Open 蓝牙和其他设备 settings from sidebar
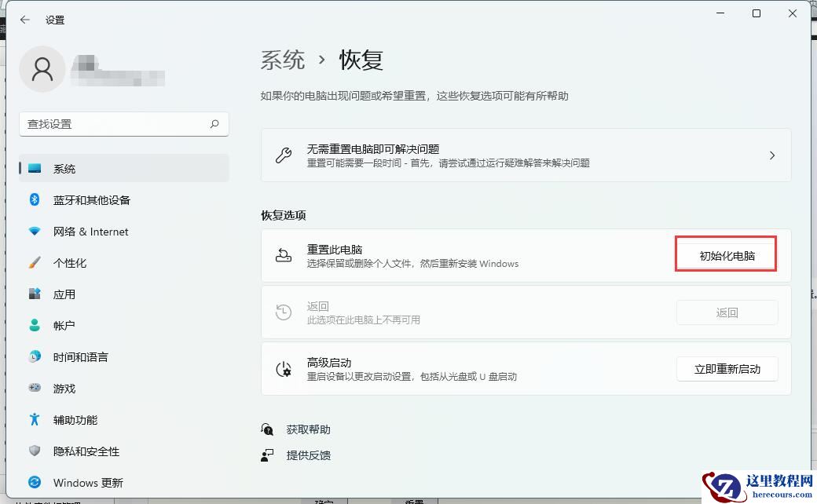Screen dimensions: 817x504 point(93,199)
